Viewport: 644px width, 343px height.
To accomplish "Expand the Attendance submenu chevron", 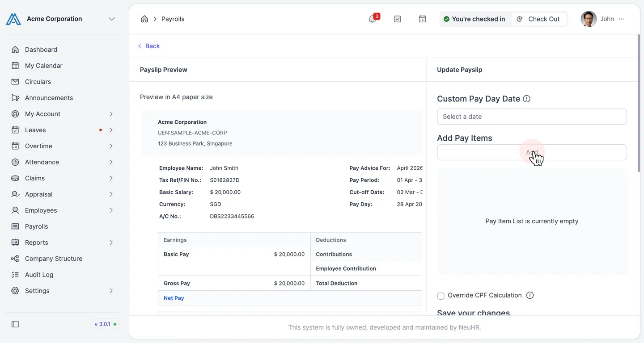I will (111, 162).
